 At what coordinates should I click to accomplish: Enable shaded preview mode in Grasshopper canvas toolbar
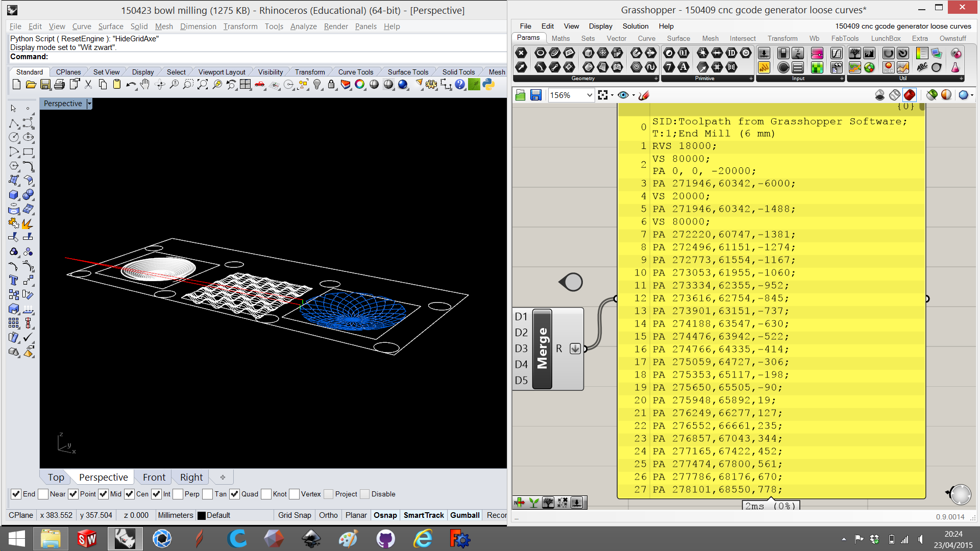(910, 95)
